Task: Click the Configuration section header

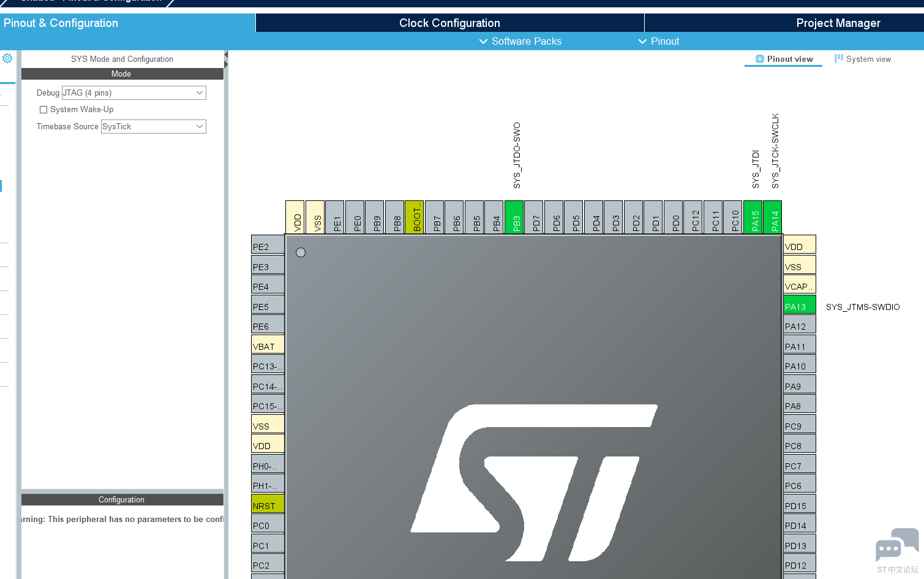Action: click(122, 499)
